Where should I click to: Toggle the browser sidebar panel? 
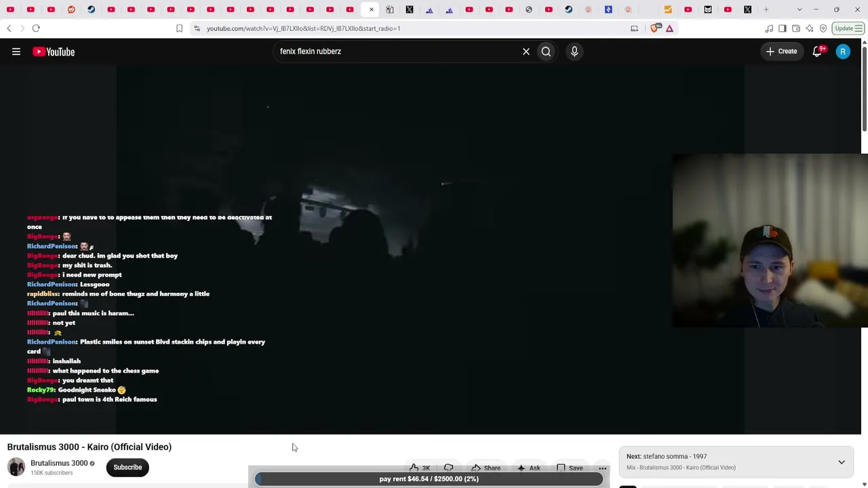point(783,28)
